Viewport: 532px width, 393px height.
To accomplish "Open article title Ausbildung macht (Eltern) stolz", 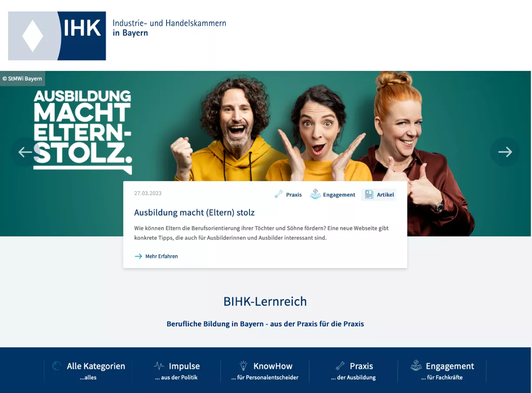I will click(194, 213).
